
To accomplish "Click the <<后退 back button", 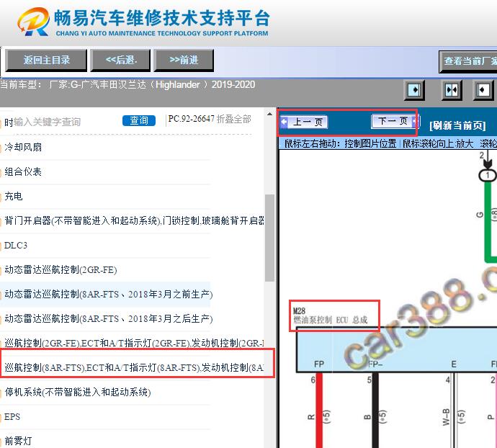I will [121, 60].
